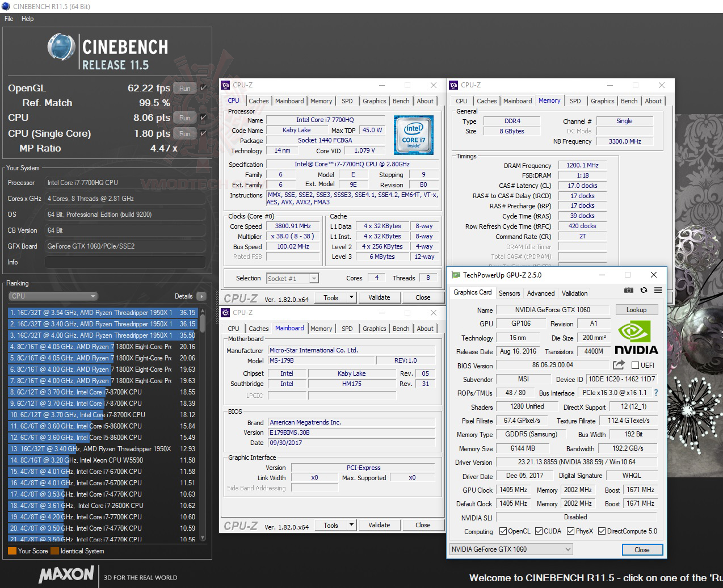Open the Tools dropdown arrow in CPU-Z Mainboard window
This screenshot has width=723, height=588.
[351, 525]
